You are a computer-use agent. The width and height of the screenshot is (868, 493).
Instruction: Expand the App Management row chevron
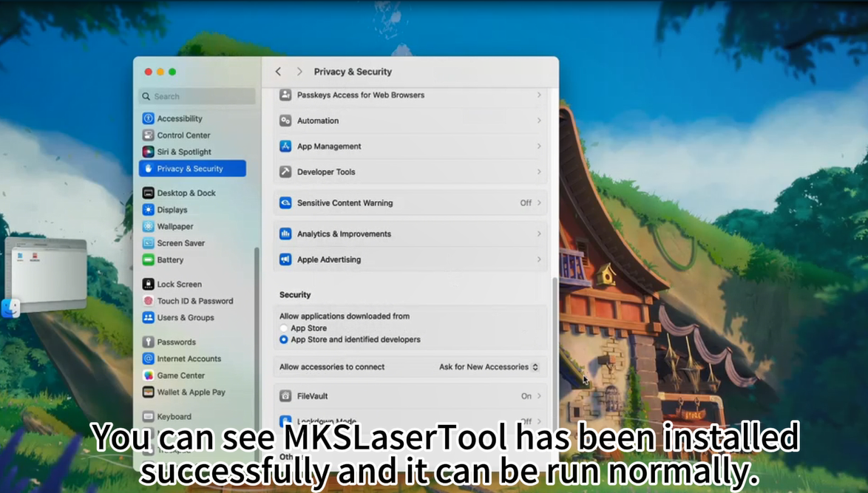point(539,146)
